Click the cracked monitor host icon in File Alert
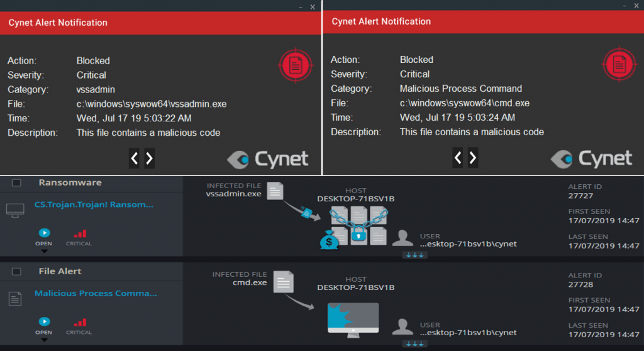Image resolution: width=644 pixels, height=351 pixels. coord(353,320)
